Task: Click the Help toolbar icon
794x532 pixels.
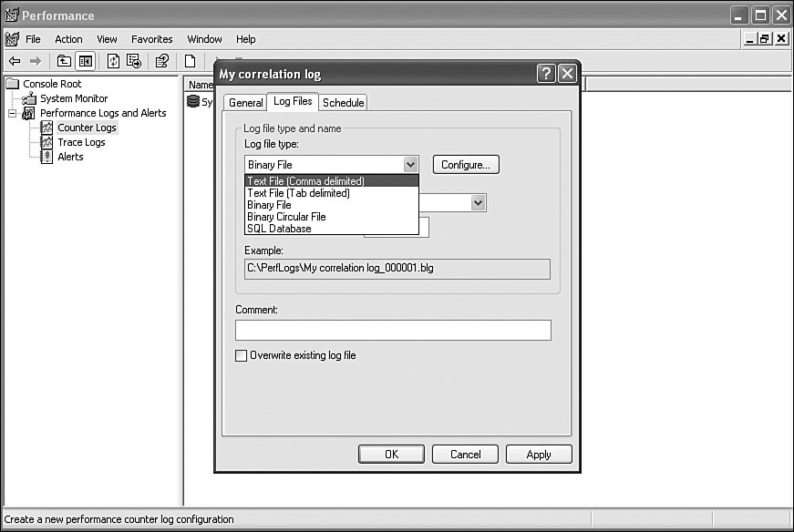Action: click(x=162, y=61)
